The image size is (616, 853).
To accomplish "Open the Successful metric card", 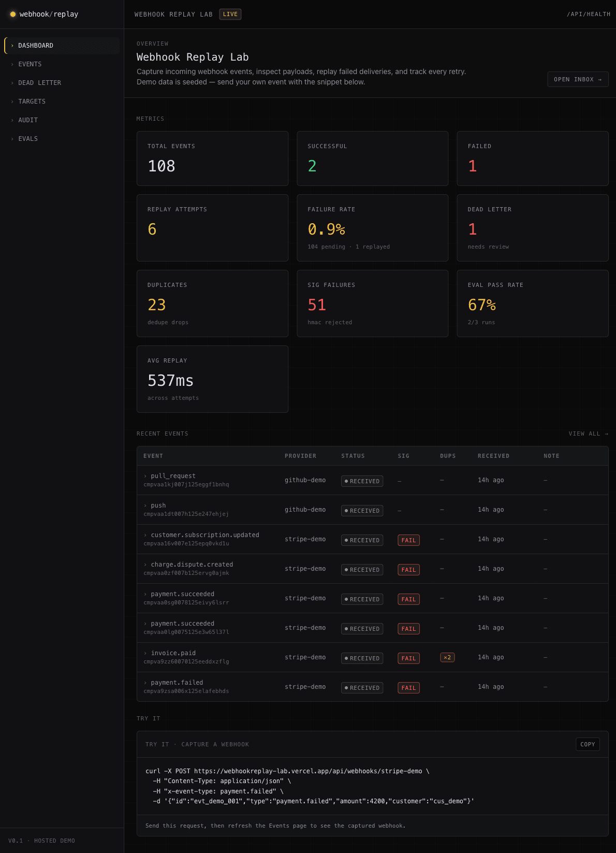I will point(373,158).
